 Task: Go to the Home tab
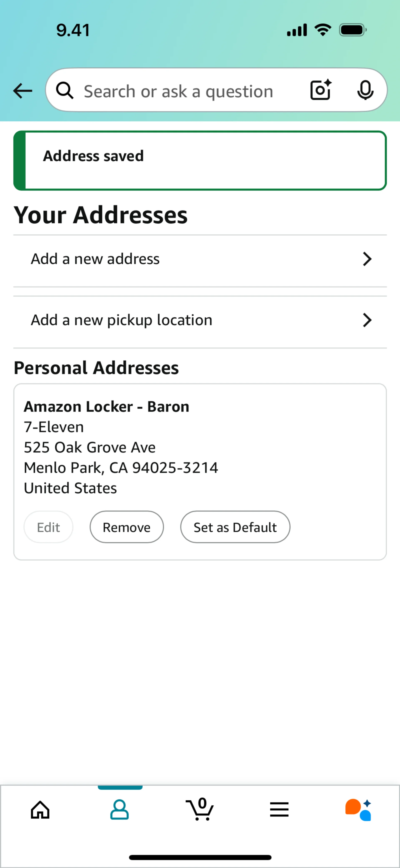40,809
